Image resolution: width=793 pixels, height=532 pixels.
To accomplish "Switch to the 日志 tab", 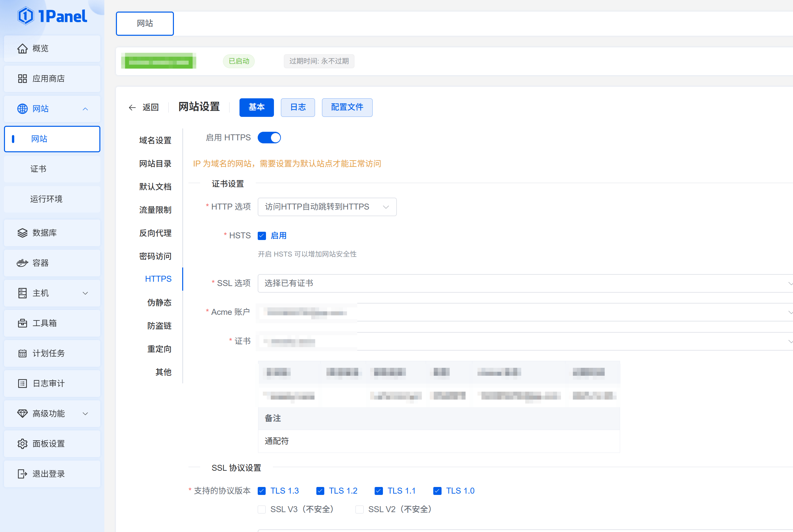I will [298, 108].
